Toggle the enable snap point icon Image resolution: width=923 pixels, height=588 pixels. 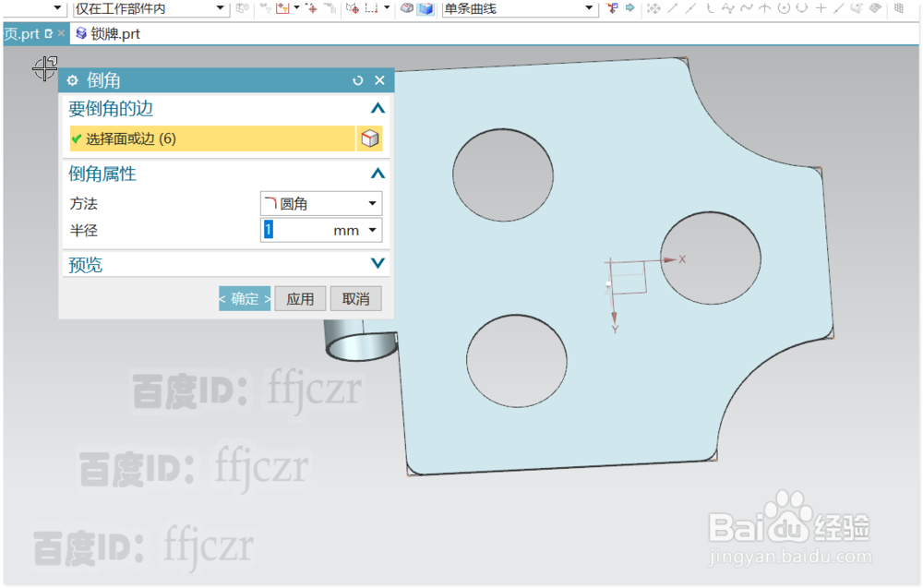654,8
